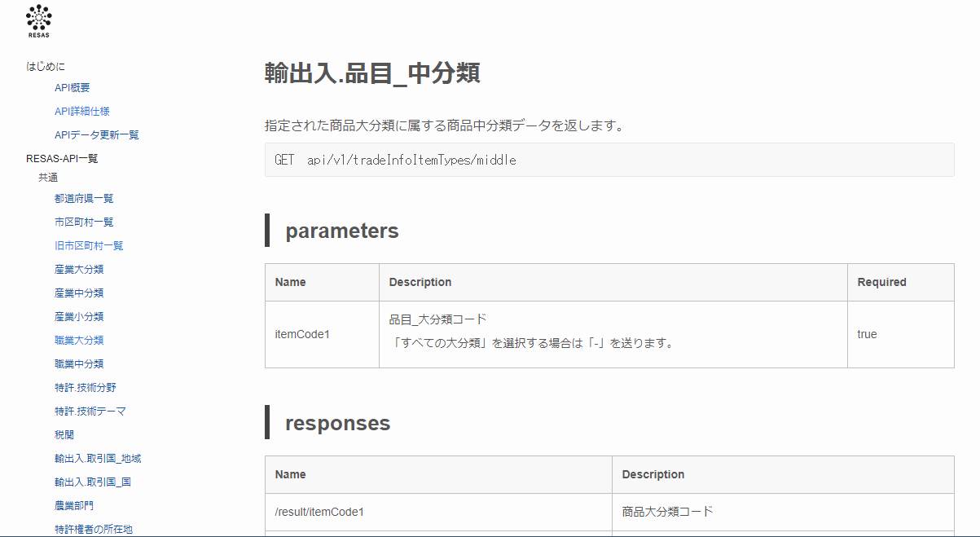Select 産業小分類 in the sidebar
The image size is (980, 537).
tap(77, 316)
